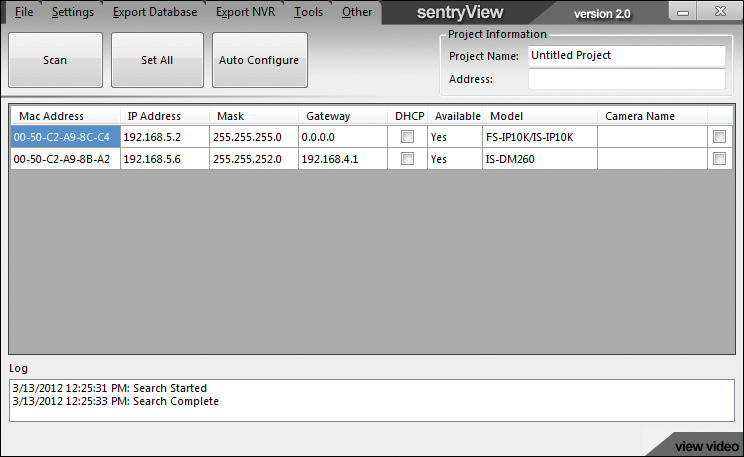Sort by Mac Address column header

[65, 116]
